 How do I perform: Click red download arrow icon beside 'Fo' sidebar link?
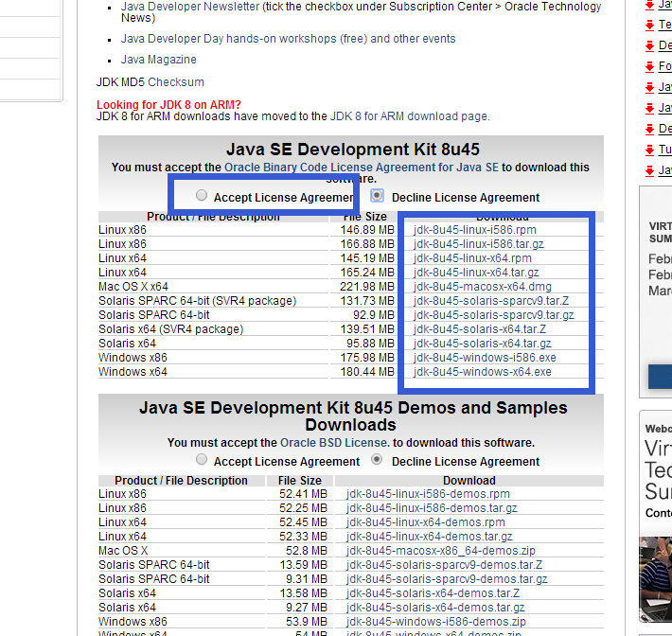649,67
